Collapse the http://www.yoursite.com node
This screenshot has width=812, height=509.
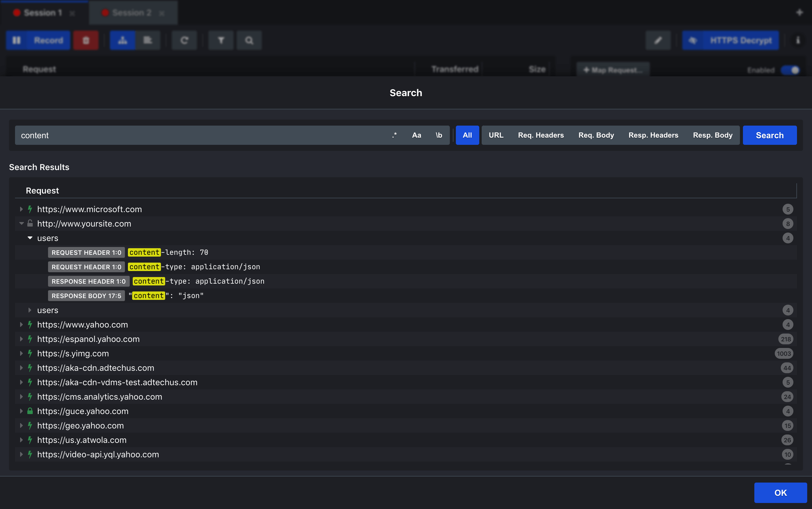pyautogui.click(x=21, y=224)
